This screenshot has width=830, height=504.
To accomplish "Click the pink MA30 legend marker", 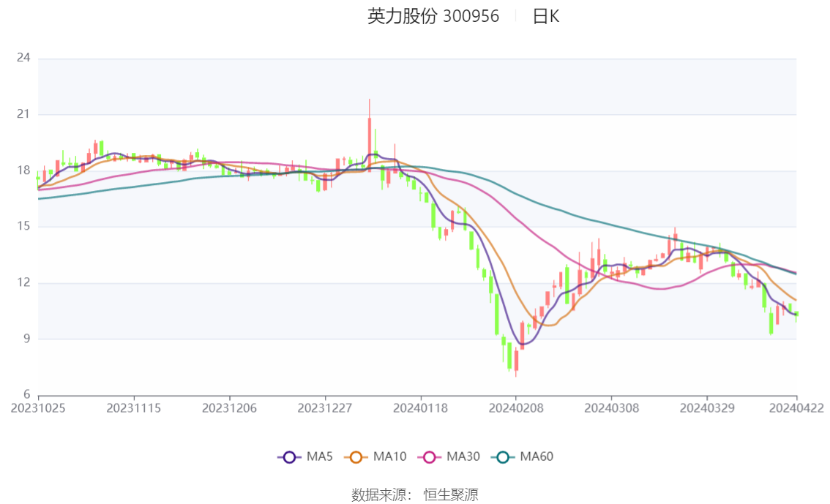I will click(430, 457).
